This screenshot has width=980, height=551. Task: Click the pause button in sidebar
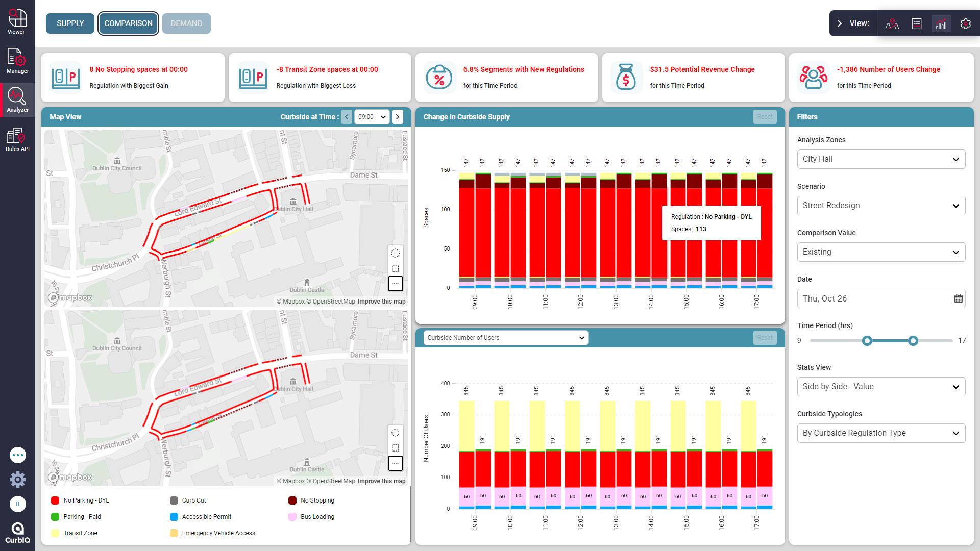(17, 504)
